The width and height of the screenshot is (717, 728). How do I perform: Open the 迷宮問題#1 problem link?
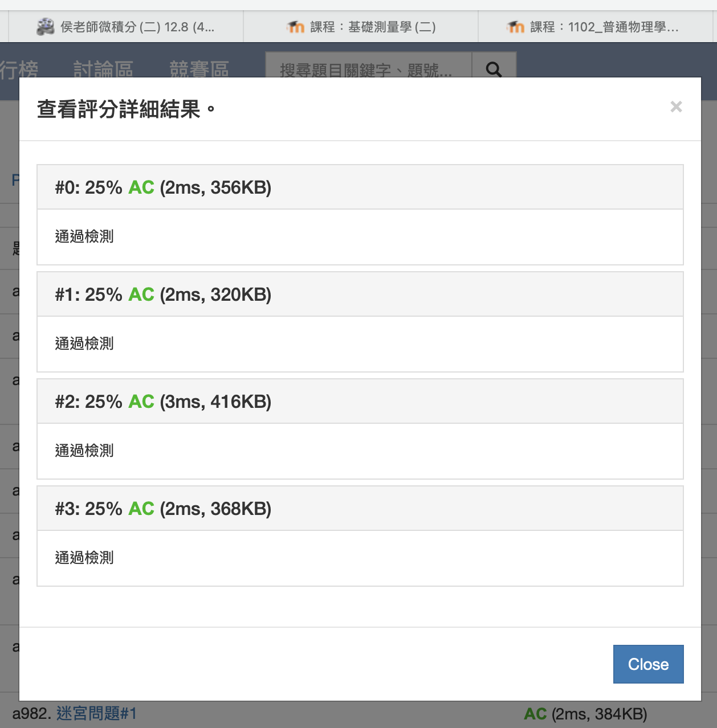96,713
